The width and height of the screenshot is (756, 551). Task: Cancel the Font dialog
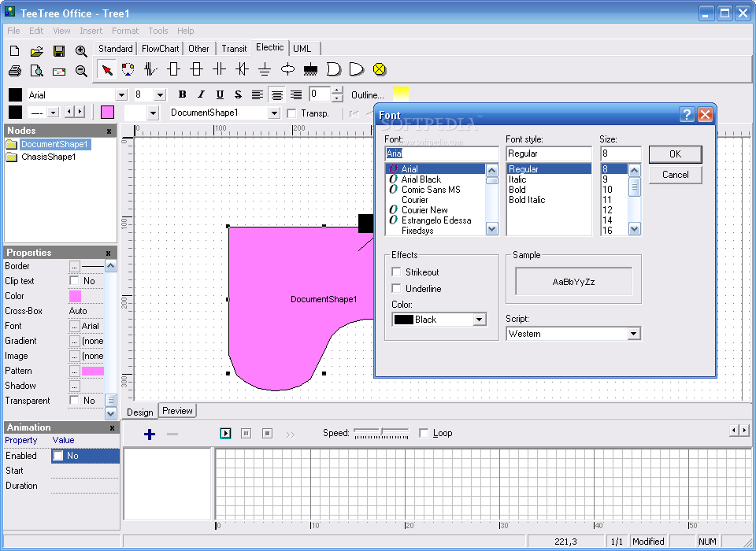pyautogui.click(x=675, y=175)
